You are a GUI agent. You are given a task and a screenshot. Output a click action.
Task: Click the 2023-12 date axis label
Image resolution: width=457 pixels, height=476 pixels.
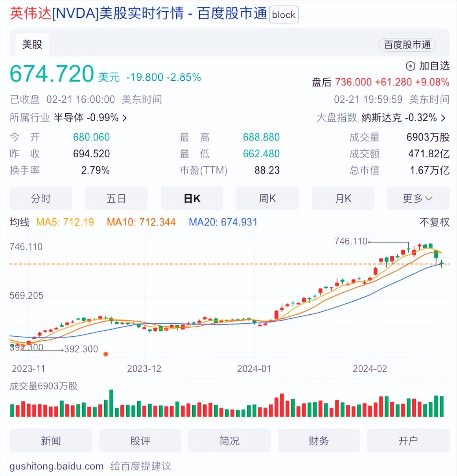pyautogui.click(x=144, y=369)
